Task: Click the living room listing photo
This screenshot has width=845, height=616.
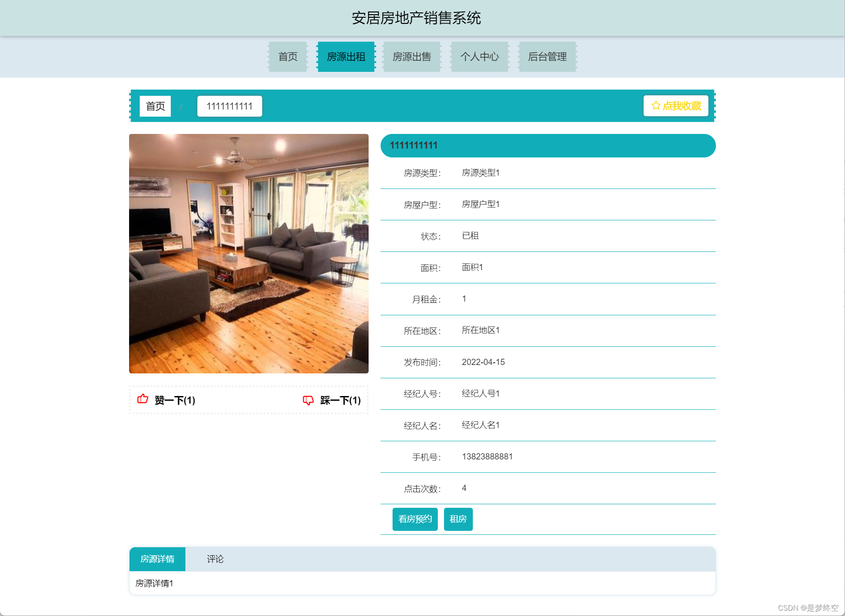Action: pyautogui.click(x=249, y=254)
